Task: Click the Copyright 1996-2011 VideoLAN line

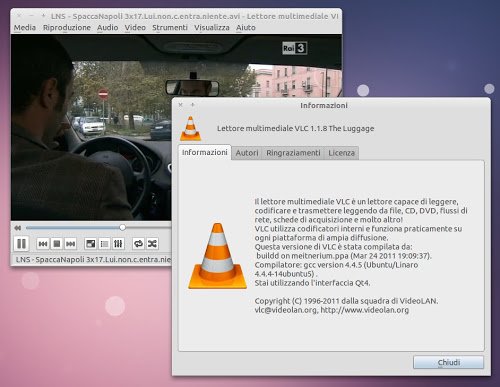Action: point(346,301)
